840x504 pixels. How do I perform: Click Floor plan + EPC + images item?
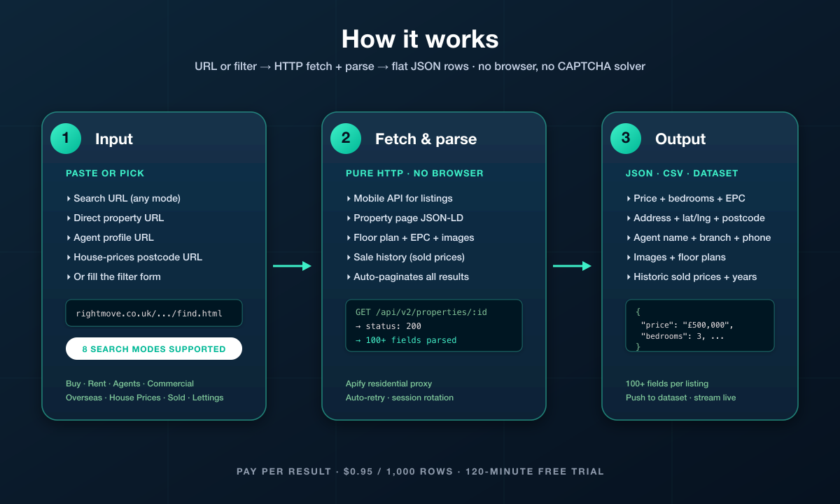click(x=410, y=237)
